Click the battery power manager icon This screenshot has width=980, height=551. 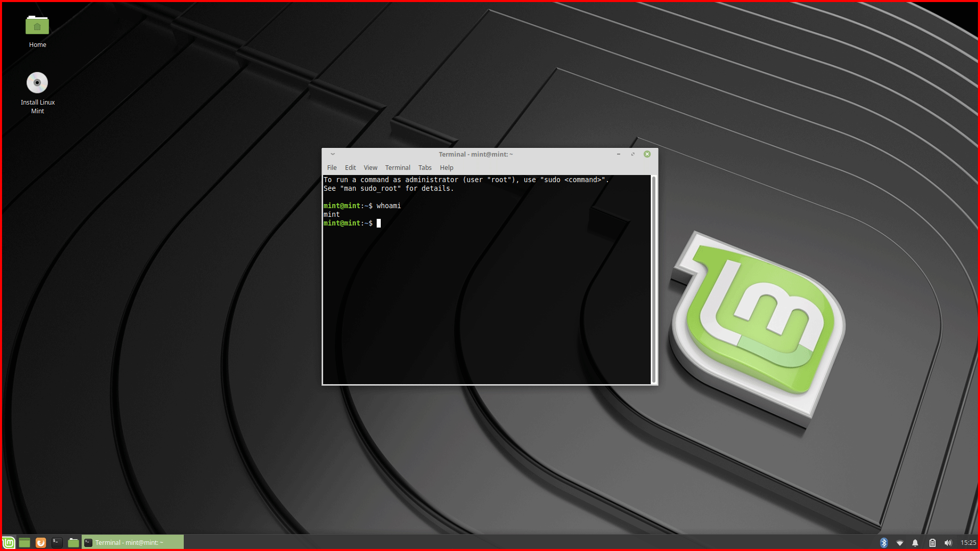pos(932,542)
